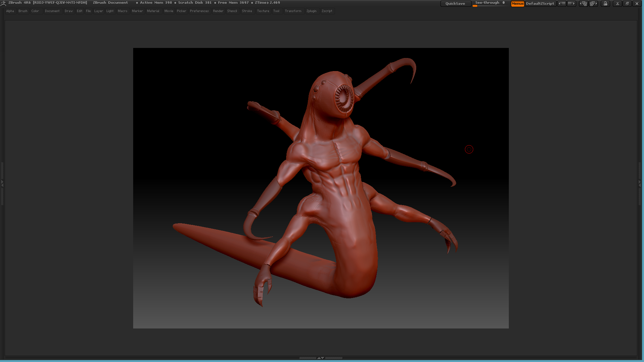Expand the right tray divider arrow
The width and height of the screenshot is (644, 362).
point(640,183)
